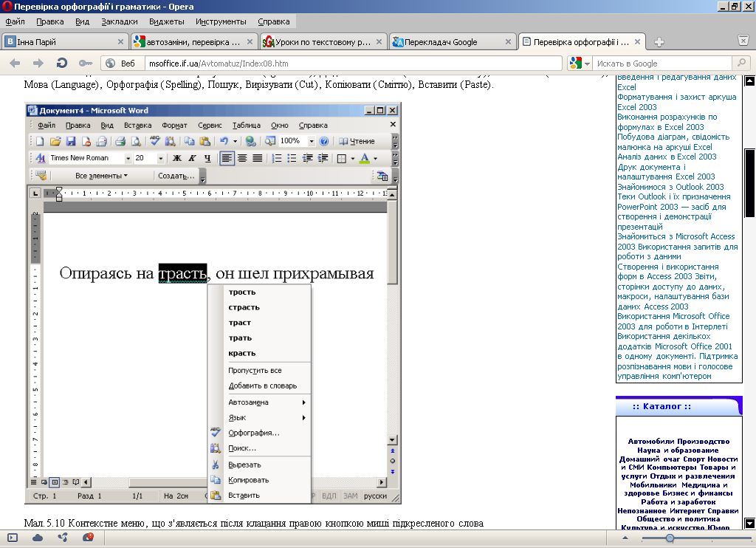Click the selected word трасть in document
Image resolution: width=756 pixels, height=548 pixels.
pyautogui.click(x=183, y=273)
